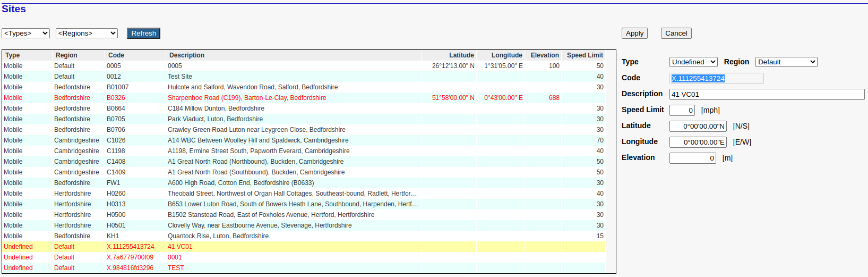The image size is (868, 277).
Task: Sort table by Description column header
Action: (x=187, y=55)
